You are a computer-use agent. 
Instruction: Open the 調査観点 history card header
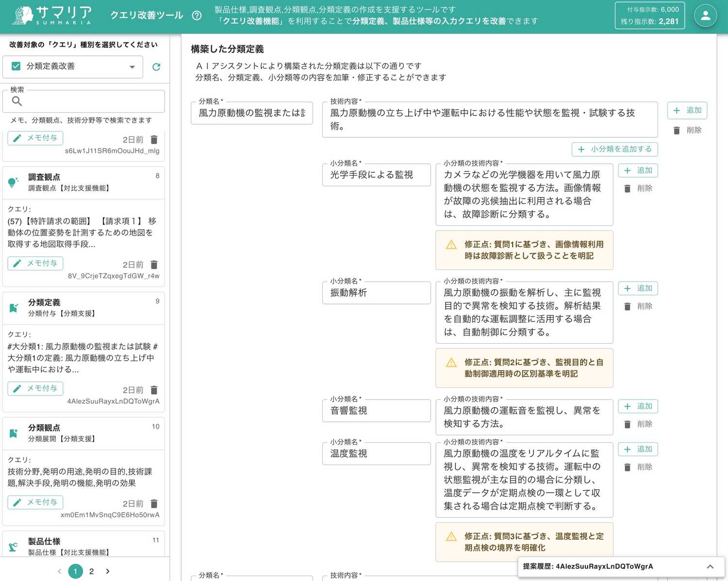[83, 183]
